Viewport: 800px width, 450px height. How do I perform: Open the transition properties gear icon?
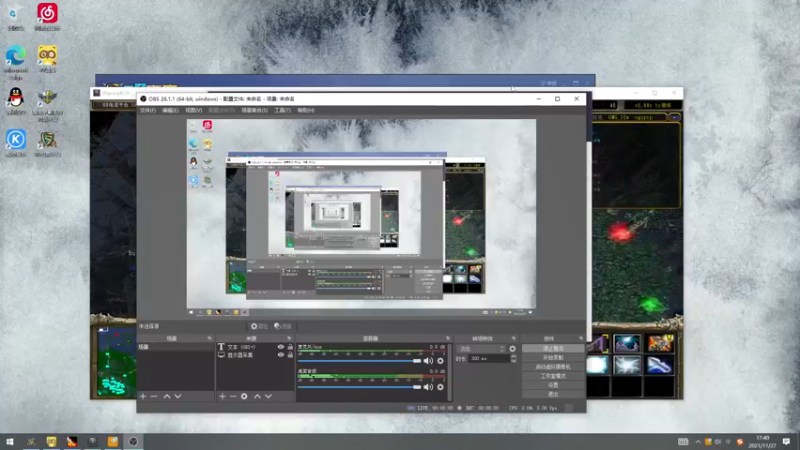coord(512,349)
